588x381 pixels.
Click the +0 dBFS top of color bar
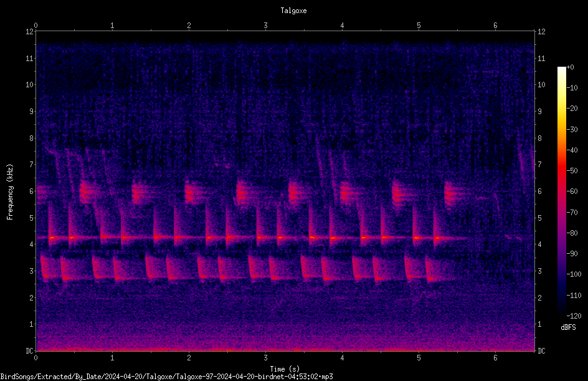coord(570,67)
